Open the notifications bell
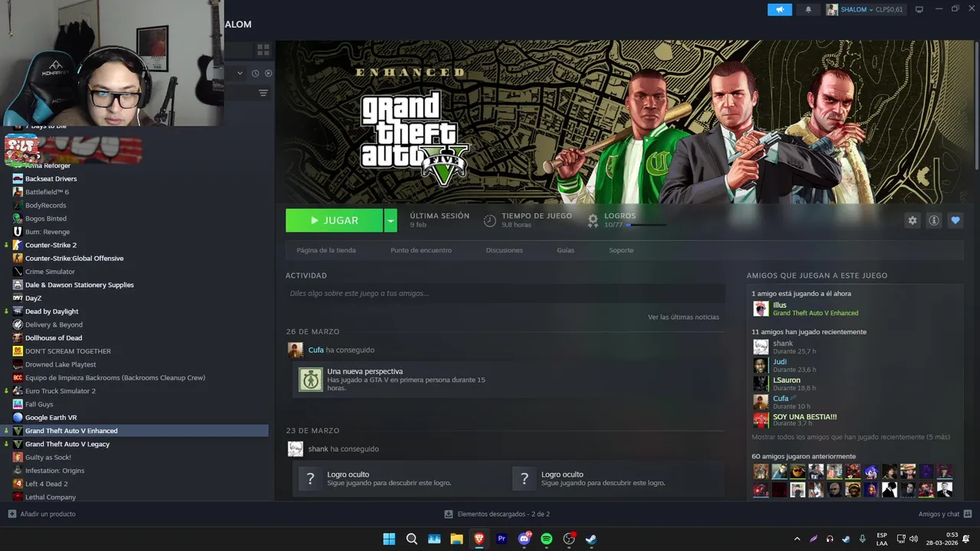980x551 pixels. 808,9
